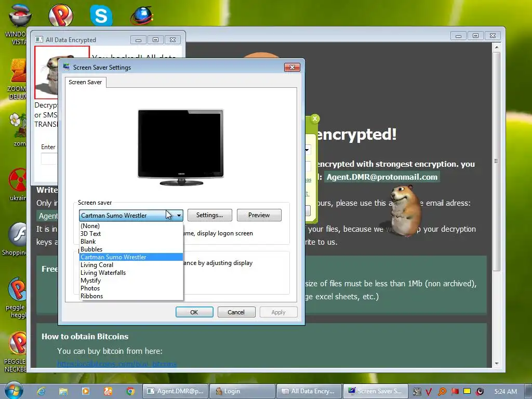Open Windows Explorer folder taskbar icon
The height and width of the screenshot is (399, 532).
pos(63,391)
